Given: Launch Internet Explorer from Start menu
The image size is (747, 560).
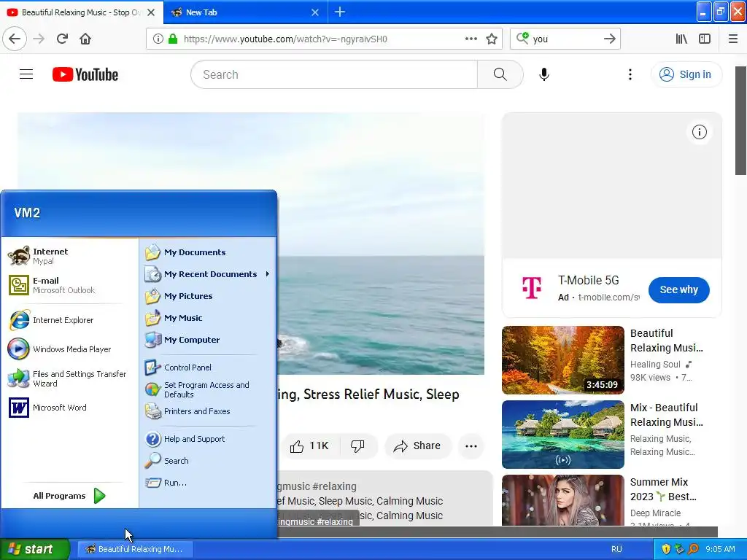Looking at the screenshot, I should click(69, 320).
